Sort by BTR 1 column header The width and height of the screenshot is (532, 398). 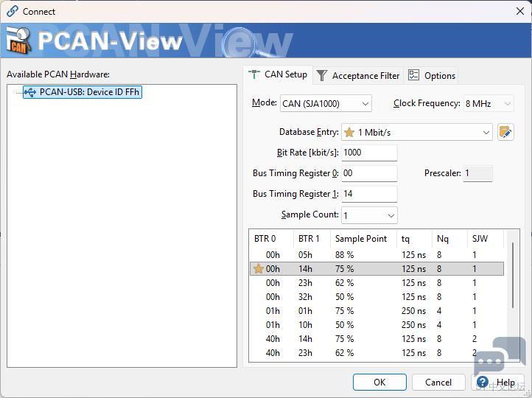pos(312,239)
